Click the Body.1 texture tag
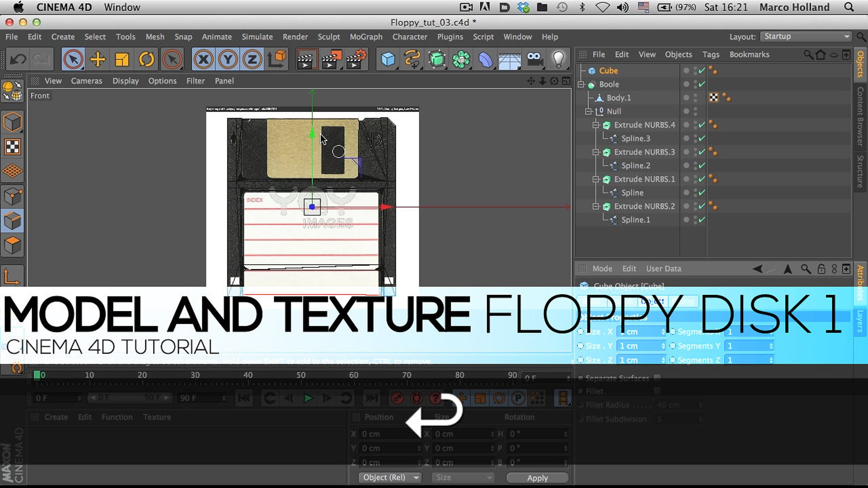Screen dimensions: 868x488 (x=714, y=98)
